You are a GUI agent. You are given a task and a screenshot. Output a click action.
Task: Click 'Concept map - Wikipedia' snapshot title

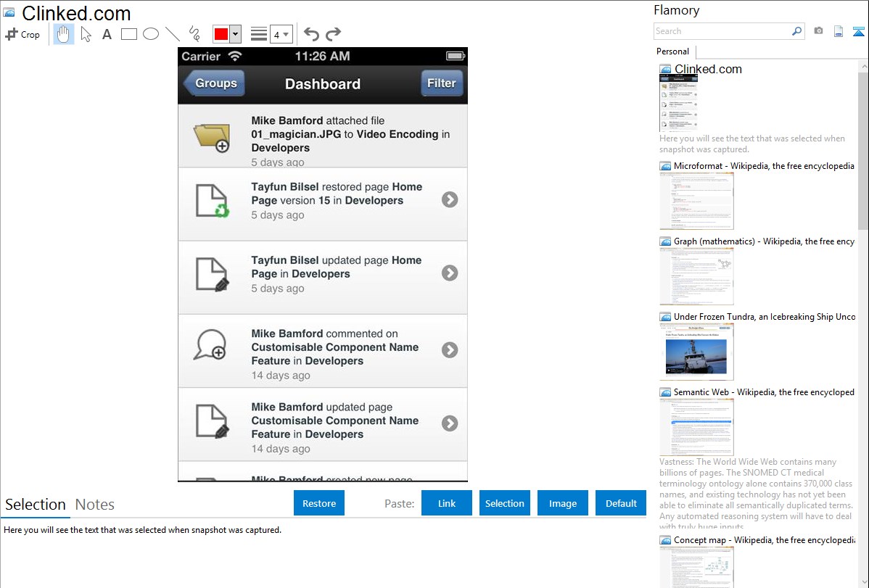click(765, 539)
